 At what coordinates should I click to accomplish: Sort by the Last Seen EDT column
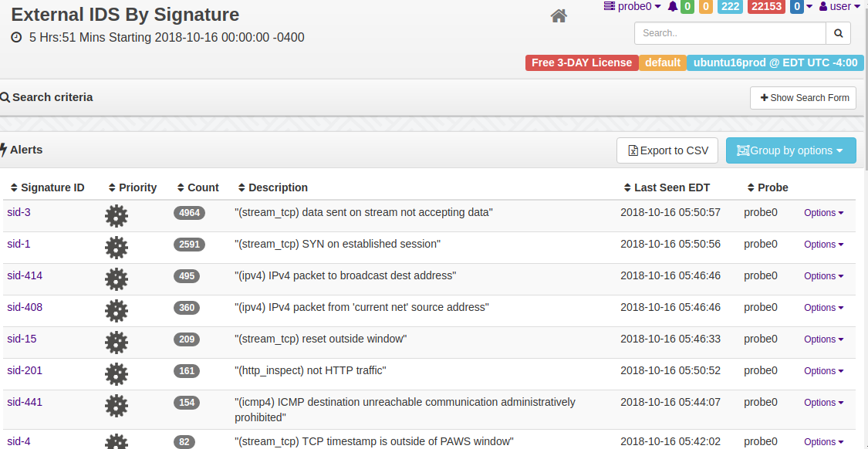pos(667,187)
